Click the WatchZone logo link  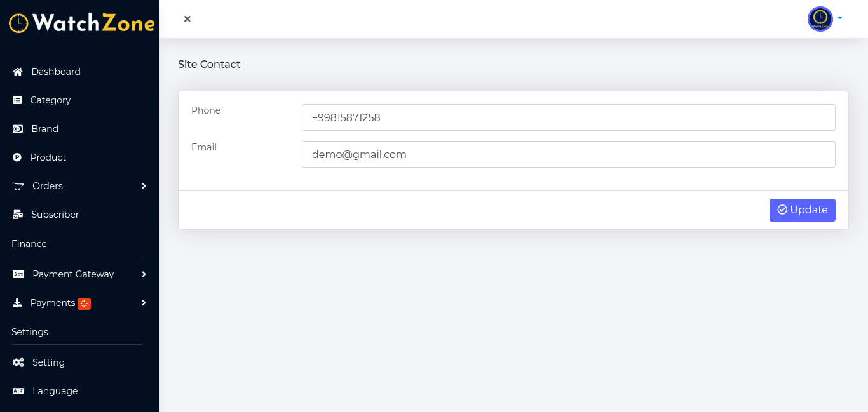(81, 23)
